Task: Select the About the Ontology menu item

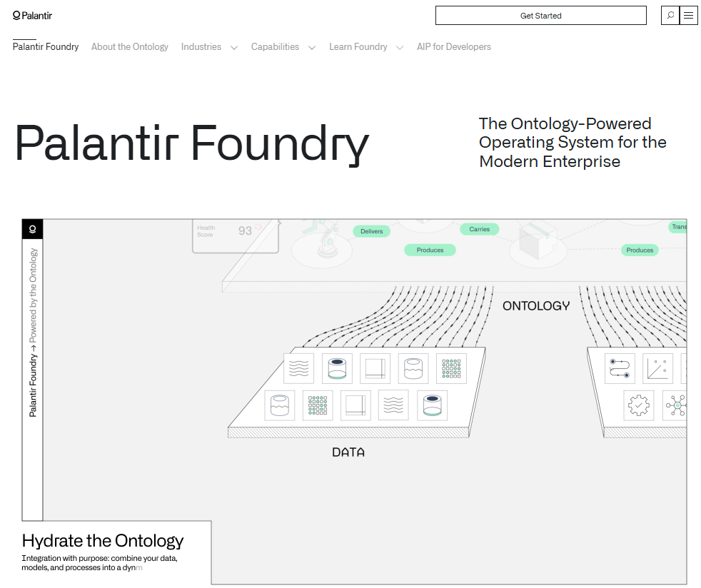Action: (x=129, y=46)
